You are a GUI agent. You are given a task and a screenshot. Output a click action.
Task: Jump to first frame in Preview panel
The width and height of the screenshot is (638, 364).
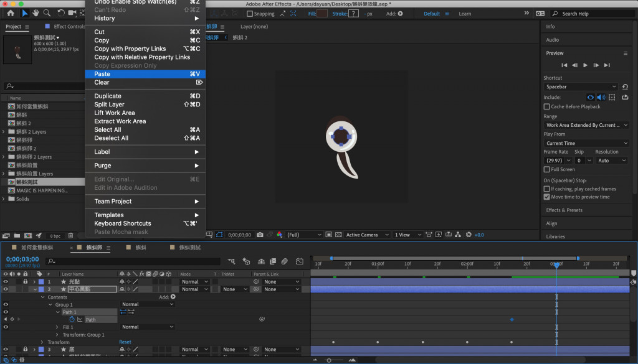[x=564, y=65]
